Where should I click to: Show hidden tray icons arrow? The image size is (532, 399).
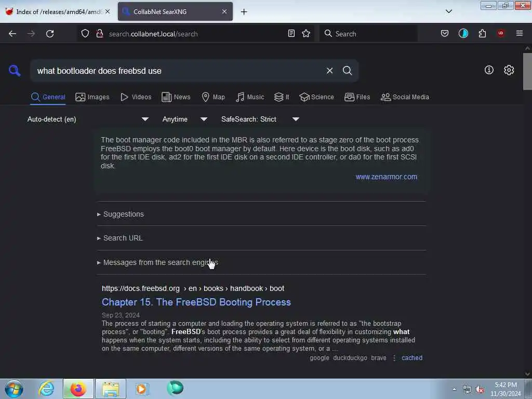pos(454,390)
